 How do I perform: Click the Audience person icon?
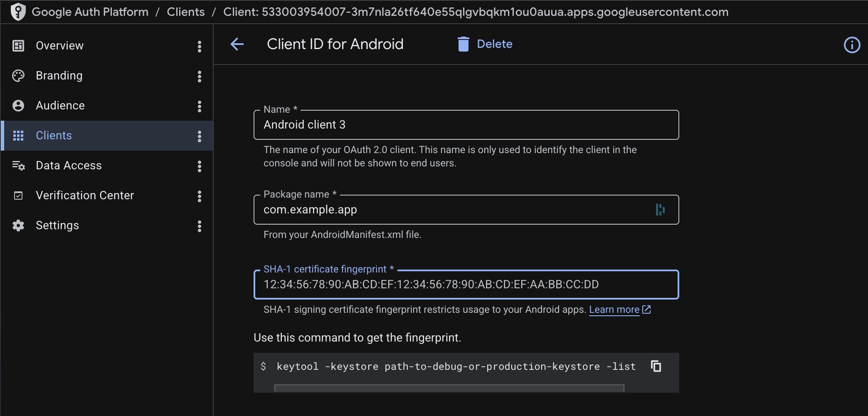[18, 106]
